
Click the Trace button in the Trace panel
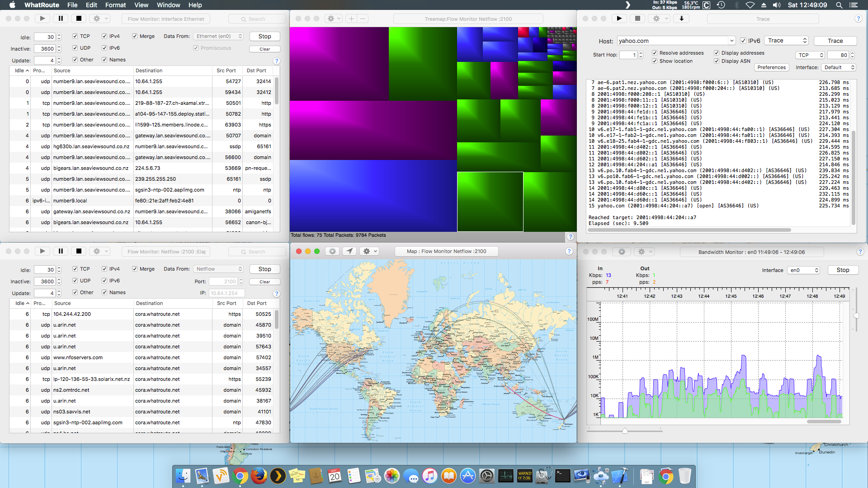click(835, 41)
